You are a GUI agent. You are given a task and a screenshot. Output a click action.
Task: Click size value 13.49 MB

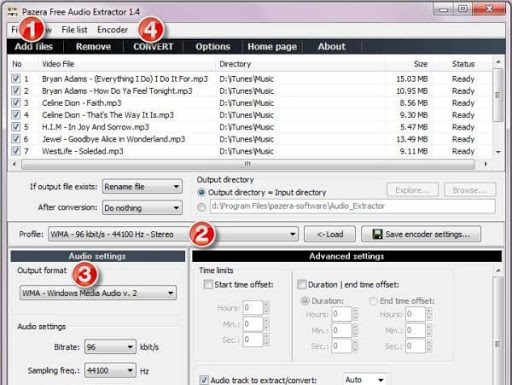(x=412, y=139)
